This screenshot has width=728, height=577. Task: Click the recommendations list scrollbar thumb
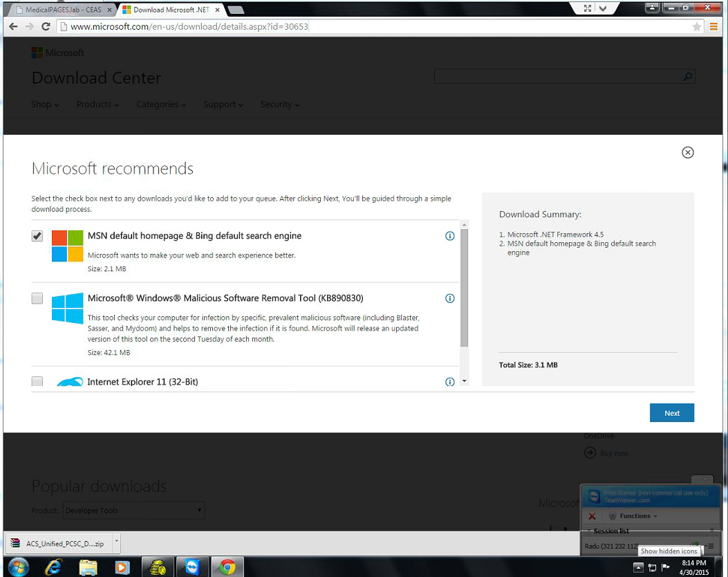click(x=465, y=288)
